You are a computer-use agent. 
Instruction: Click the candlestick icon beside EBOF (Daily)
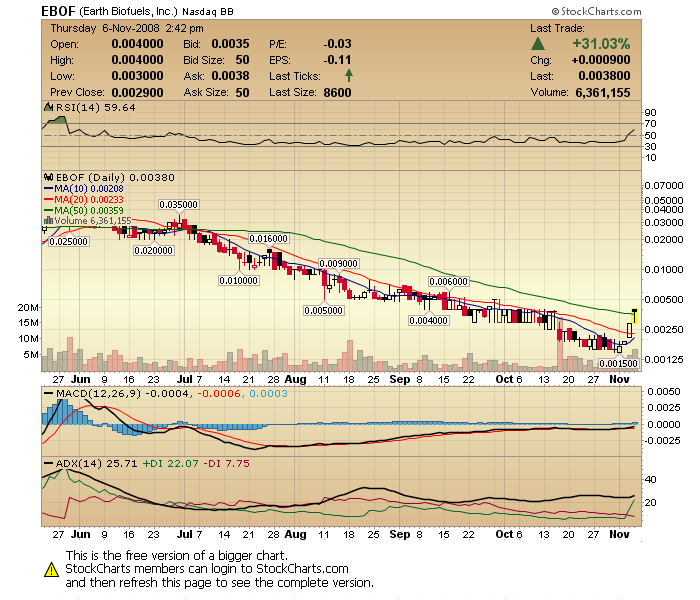(x=48, y=177)
